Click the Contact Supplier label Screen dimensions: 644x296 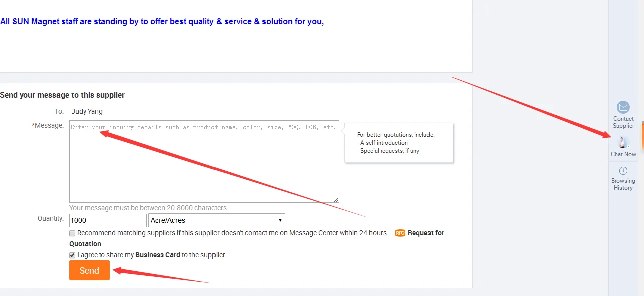(x=623, y=122)
